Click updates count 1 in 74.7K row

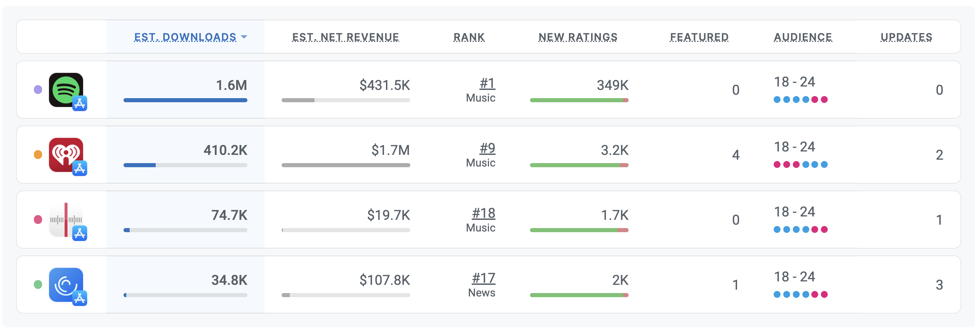click(939, 220)
